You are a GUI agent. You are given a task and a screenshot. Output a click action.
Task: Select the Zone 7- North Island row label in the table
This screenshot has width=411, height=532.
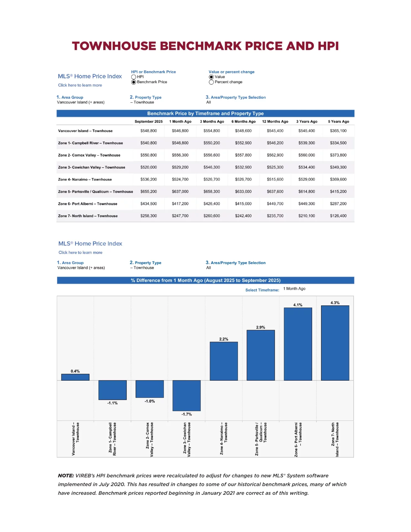[x=88, y=216]
